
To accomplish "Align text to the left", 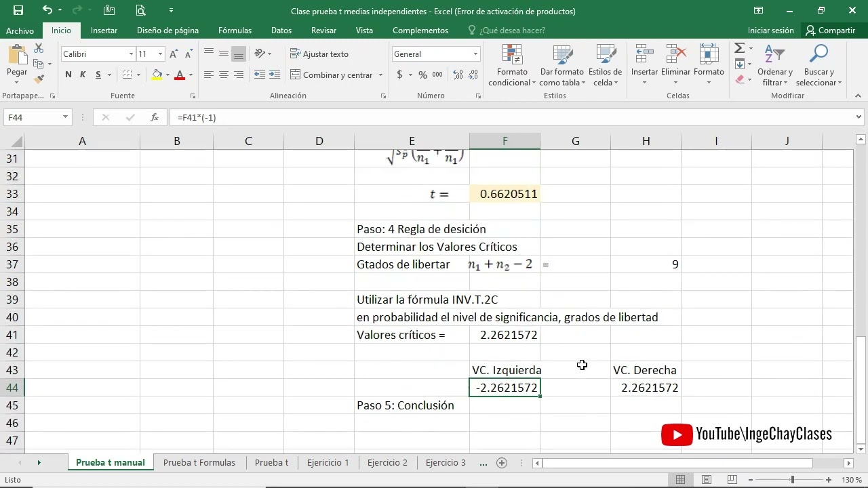I will point(209,75).
